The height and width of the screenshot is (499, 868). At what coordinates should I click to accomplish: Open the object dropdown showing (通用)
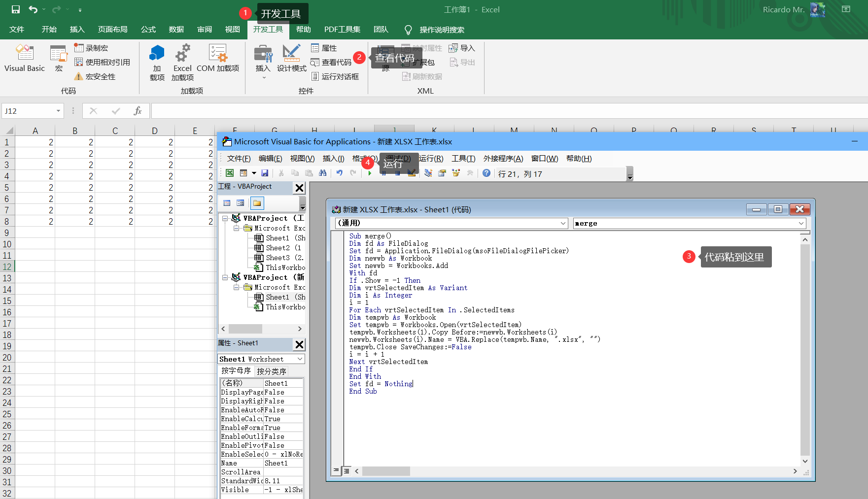point(563,223)
